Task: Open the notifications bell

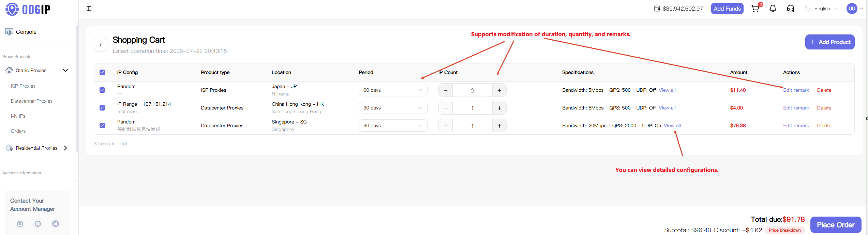Action: tap(773, 9)
